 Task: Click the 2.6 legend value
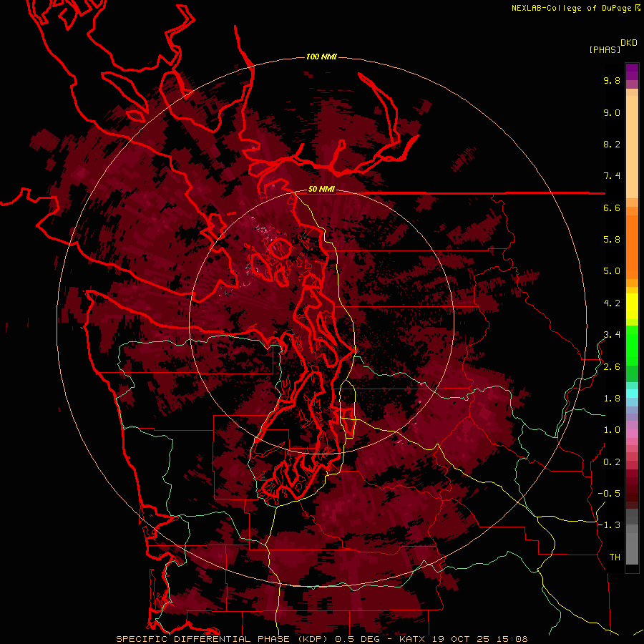pos(612,367)
